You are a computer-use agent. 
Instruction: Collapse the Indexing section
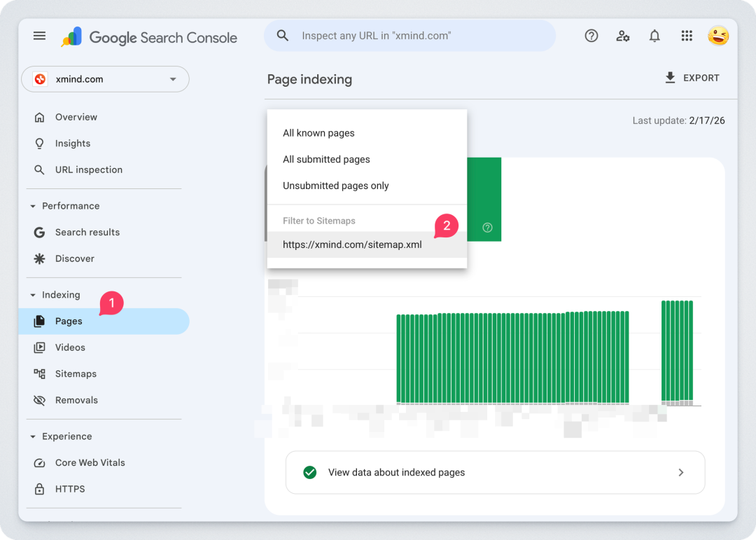tap(33, 295)
